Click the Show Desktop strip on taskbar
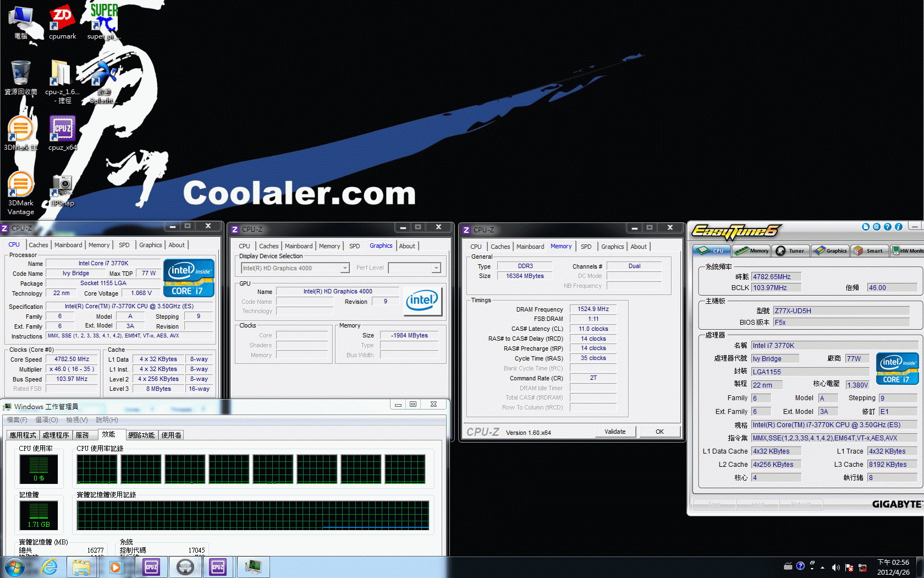924x578 pixels. [920, 567]
